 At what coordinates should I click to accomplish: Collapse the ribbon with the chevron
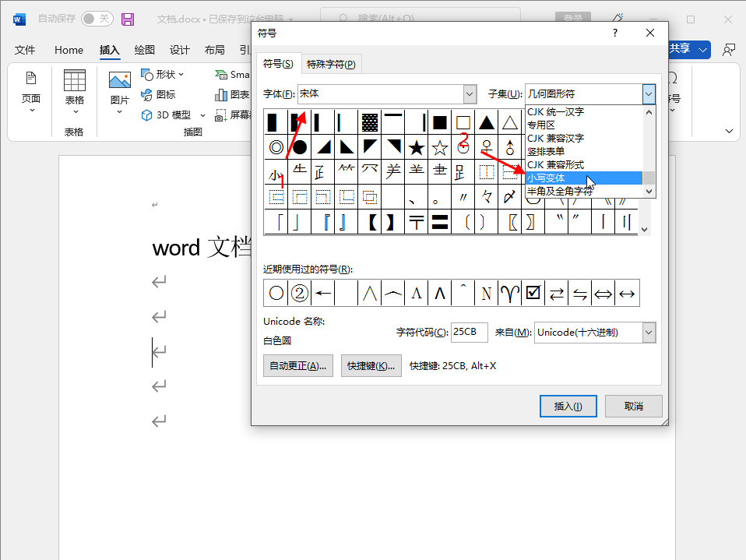(729, 131)
